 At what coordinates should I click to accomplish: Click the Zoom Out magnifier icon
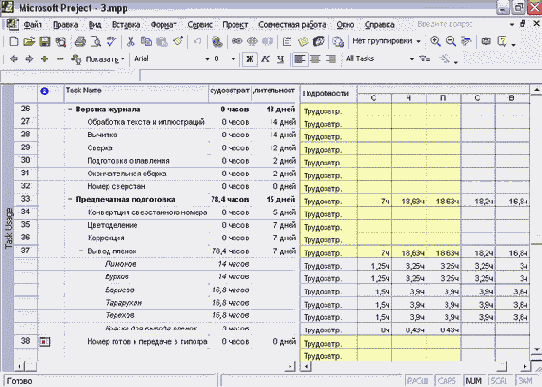pos(450,41)
